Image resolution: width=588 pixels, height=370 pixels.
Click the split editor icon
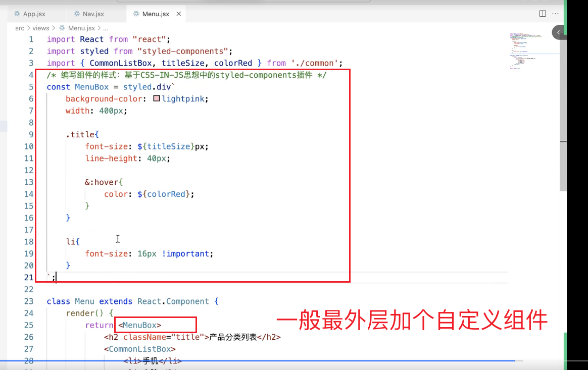coord(543,14)
